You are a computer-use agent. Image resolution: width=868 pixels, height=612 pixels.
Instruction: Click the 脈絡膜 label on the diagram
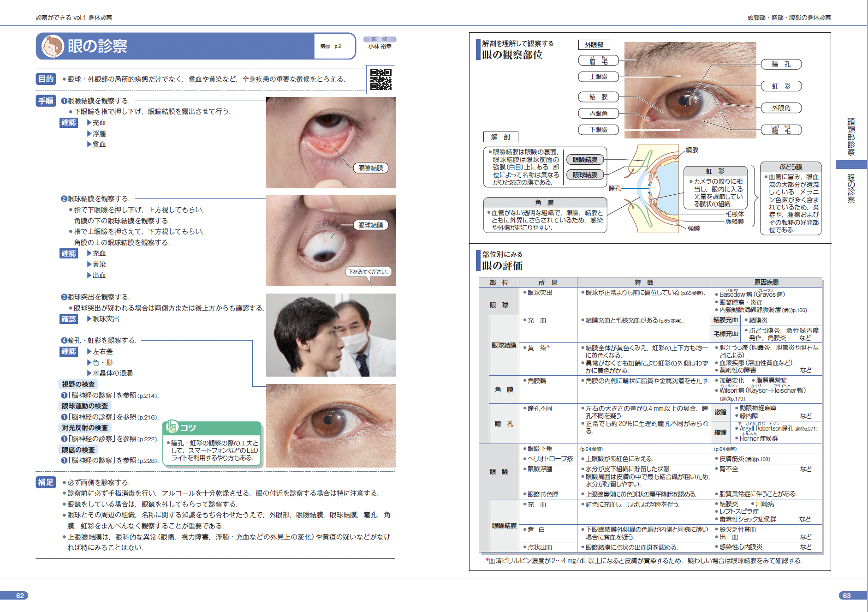[x=735, y=222]
